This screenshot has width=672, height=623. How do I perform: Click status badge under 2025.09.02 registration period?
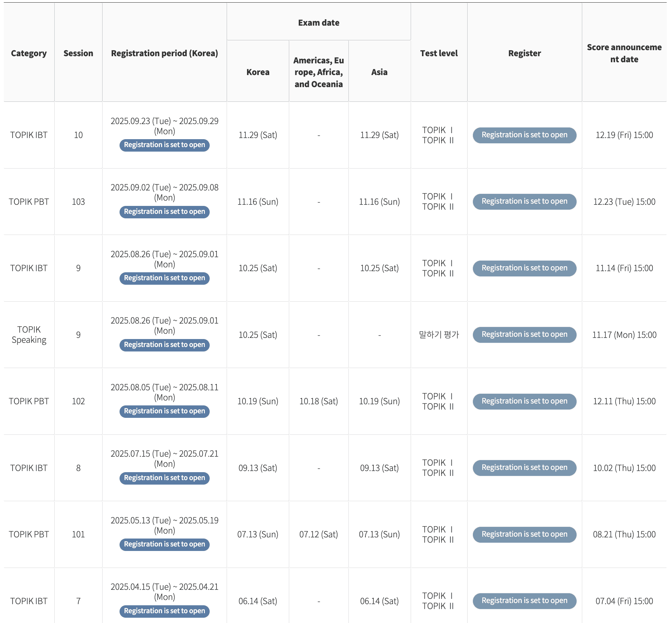pos(164,212)
